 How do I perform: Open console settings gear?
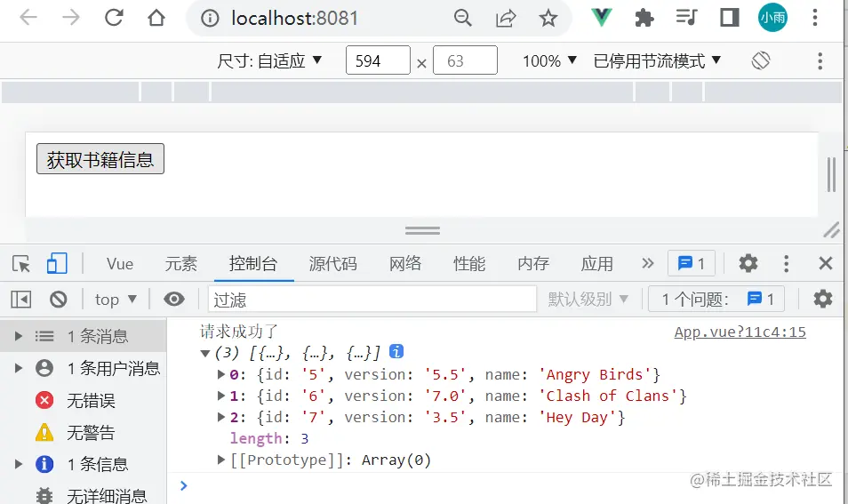point(822,299)
